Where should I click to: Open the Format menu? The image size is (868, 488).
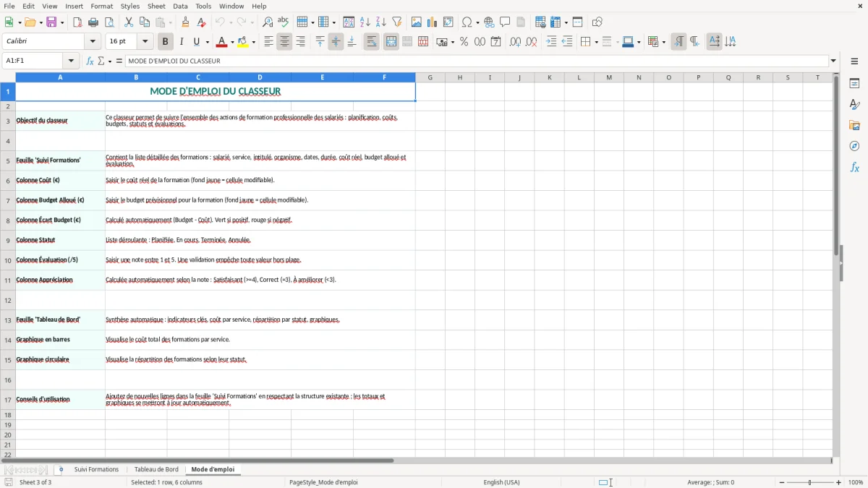[x=102, y=6]
